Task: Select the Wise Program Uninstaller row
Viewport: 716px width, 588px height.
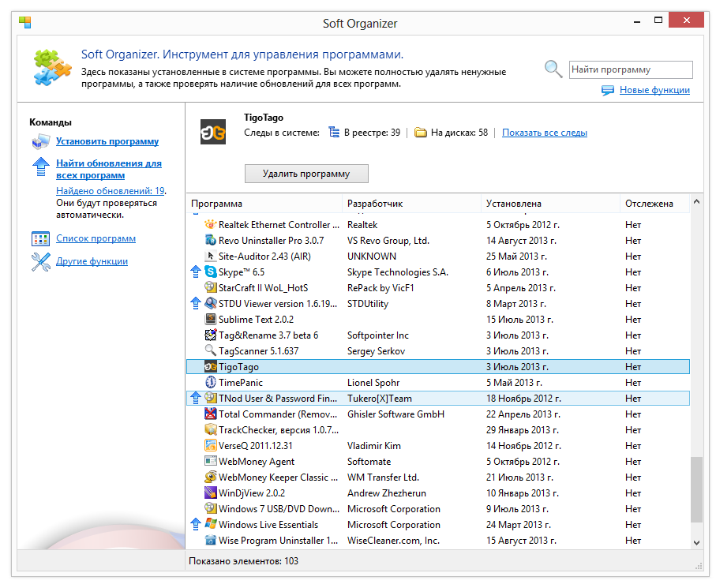Action: (438, 540)
